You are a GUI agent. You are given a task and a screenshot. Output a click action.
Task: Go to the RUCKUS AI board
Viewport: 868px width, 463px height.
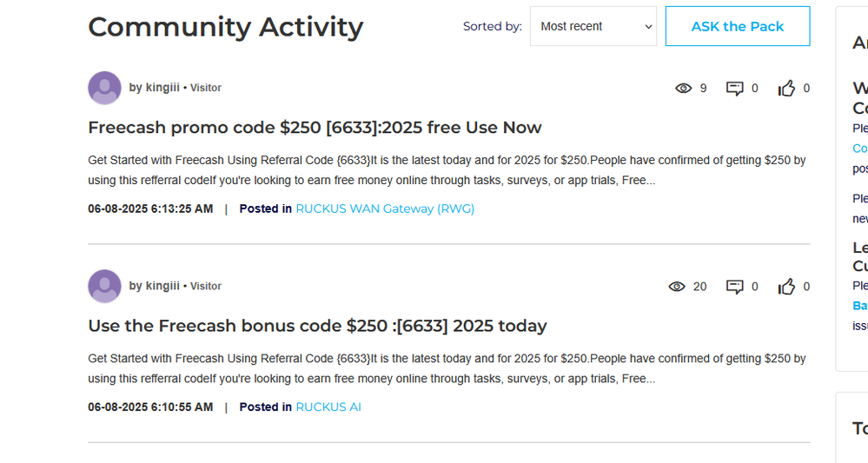pyautogui.click(x=328, y=407)
